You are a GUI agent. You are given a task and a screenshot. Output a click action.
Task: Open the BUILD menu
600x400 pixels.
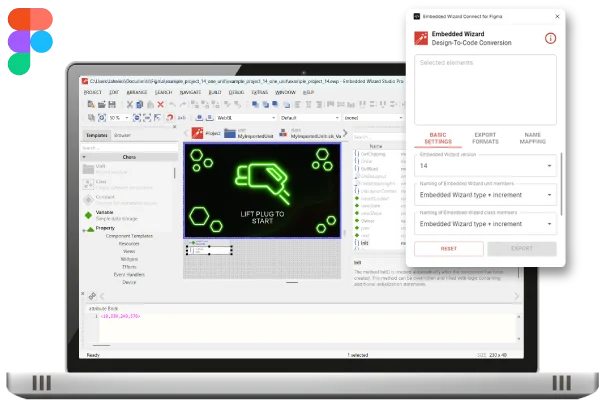pos(215,92)
